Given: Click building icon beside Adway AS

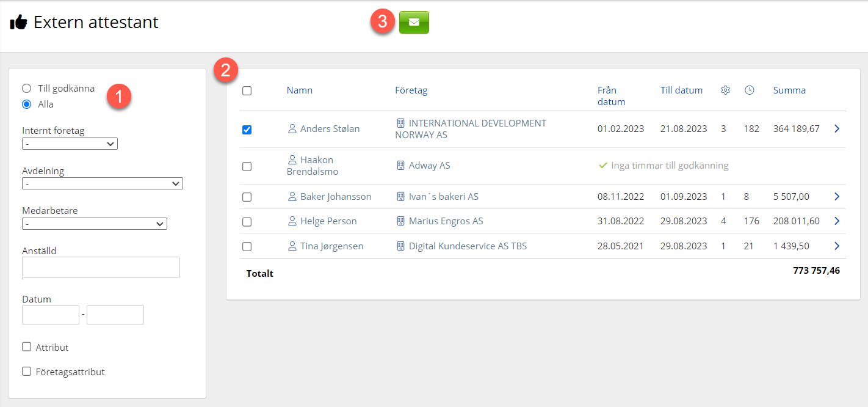Looking at the screenshot, I should (400, 166).
